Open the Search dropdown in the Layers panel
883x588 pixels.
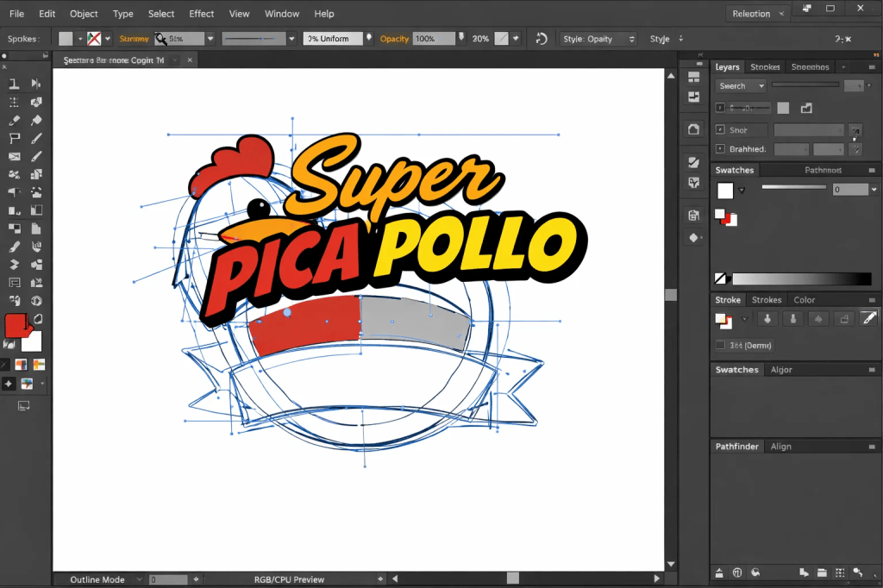point(740,85)
